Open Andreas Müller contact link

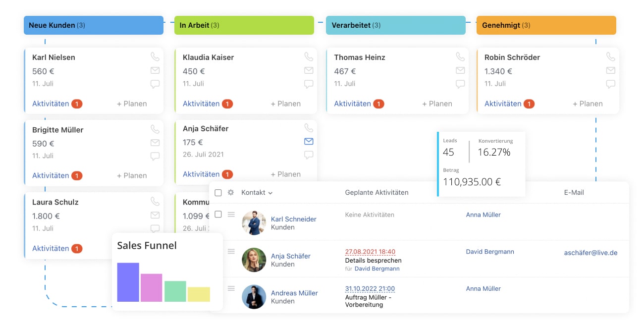pos(294,293)
